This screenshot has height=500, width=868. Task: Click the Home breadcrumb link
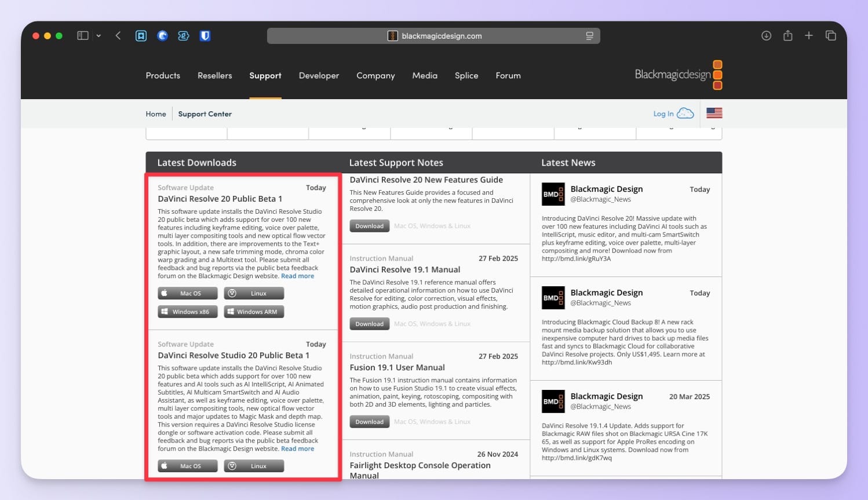[x=156, y=114]
